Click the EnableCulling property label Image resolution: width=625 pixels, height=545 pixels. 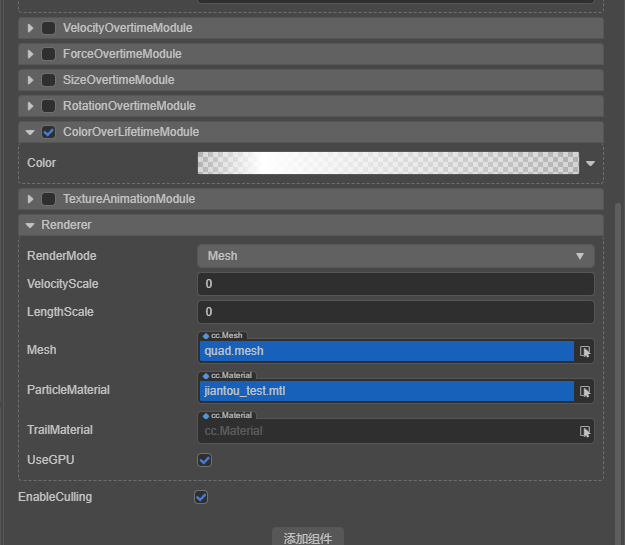55,497
